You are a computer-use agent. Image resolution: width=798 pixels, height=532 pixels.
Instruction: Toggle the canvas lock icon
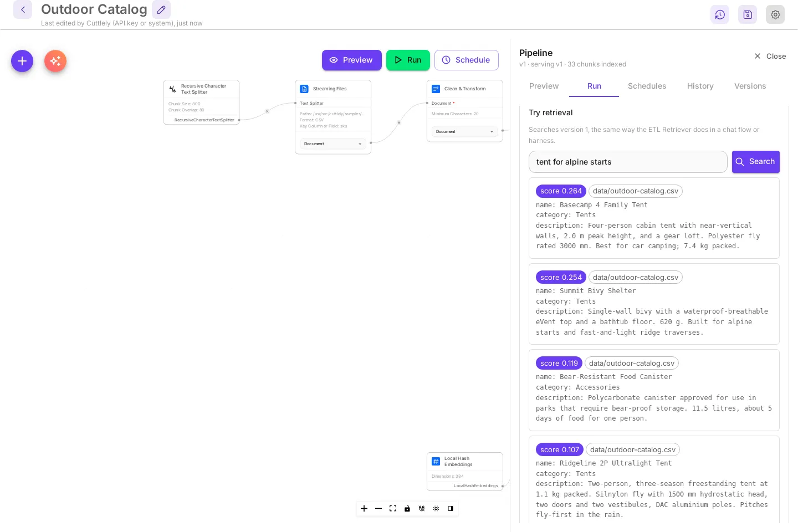pos(407,508)
